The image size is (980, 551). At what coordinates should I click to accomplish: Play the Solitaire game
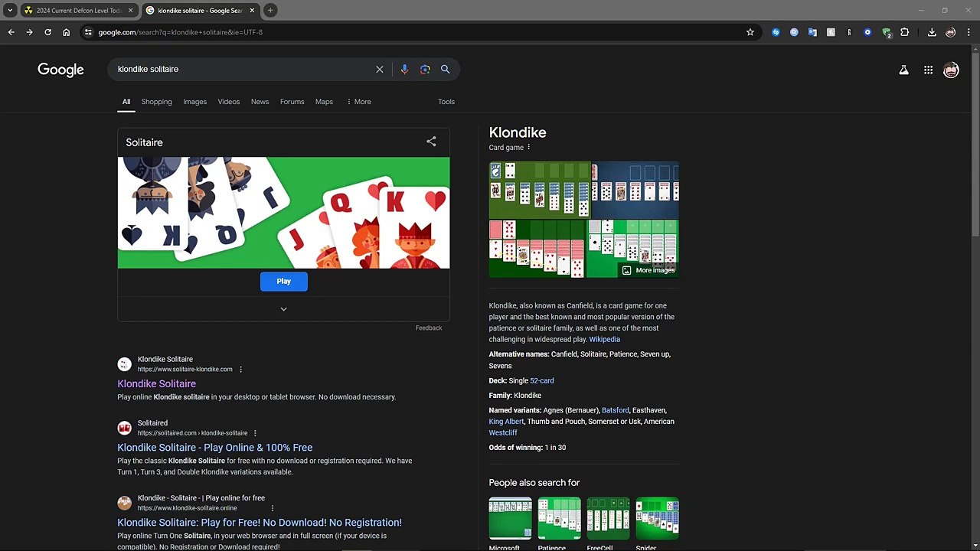pyautogui.click(x=283, y=282)
